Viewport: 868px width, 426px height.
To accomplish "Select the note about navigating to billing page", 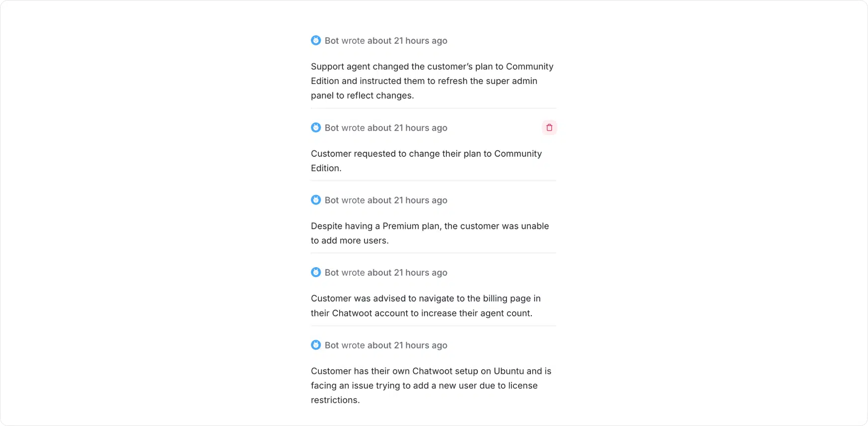I will tap(426, 306).
